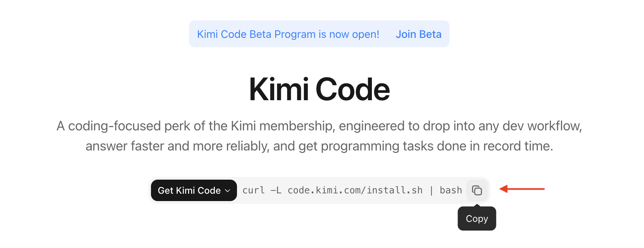
Task: Click the second line of the description
Action: click(319, 146)
